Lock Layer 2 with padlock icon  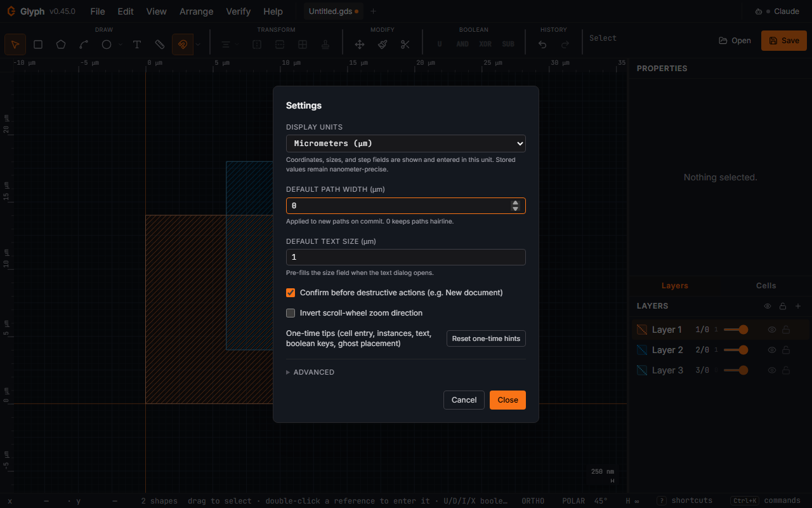click(786, 350)
